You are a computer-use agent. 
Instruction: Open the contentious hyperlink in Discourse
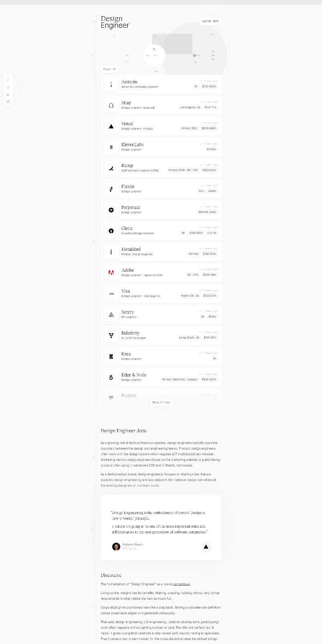pos(181,584)
